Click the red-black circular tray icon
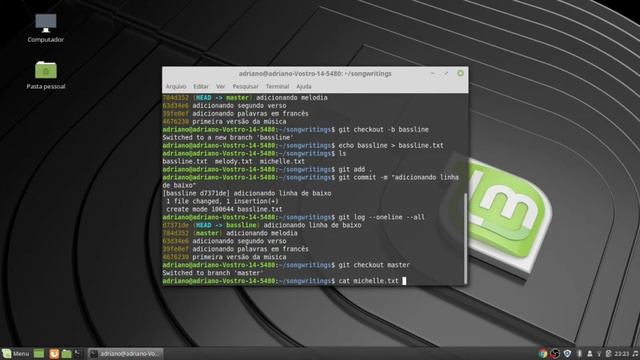640x360 pixels. click(555, 353)
